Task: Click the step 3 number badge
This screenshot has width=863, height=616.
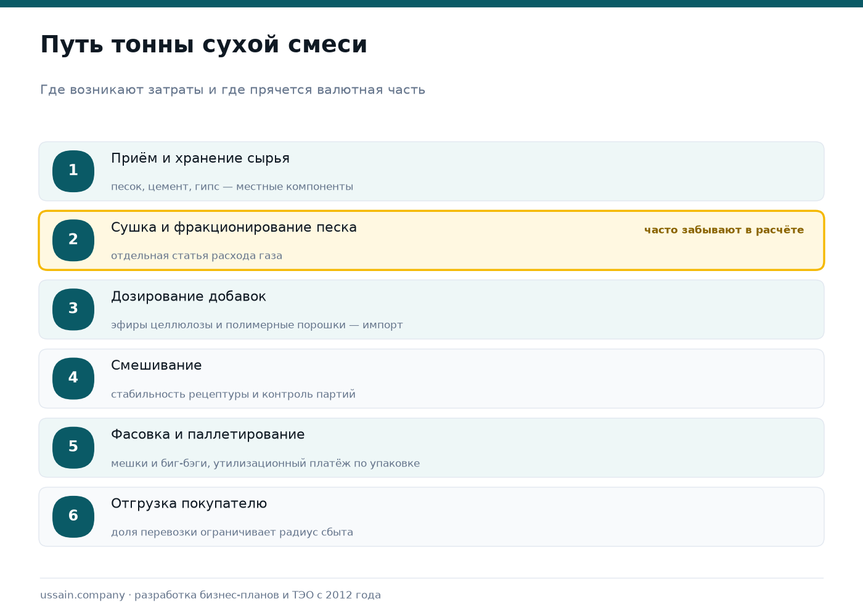Action: tap(73, 309)
